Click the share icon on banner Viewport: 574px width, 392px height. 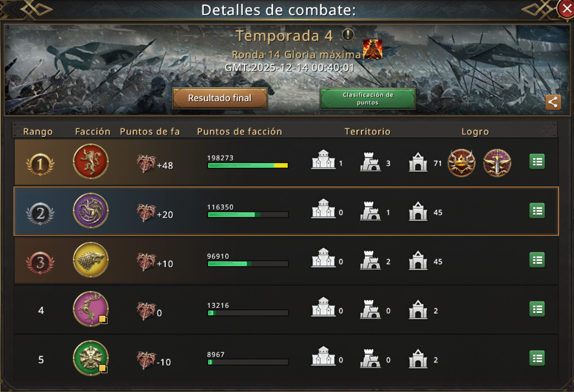[x=553, y=102]
